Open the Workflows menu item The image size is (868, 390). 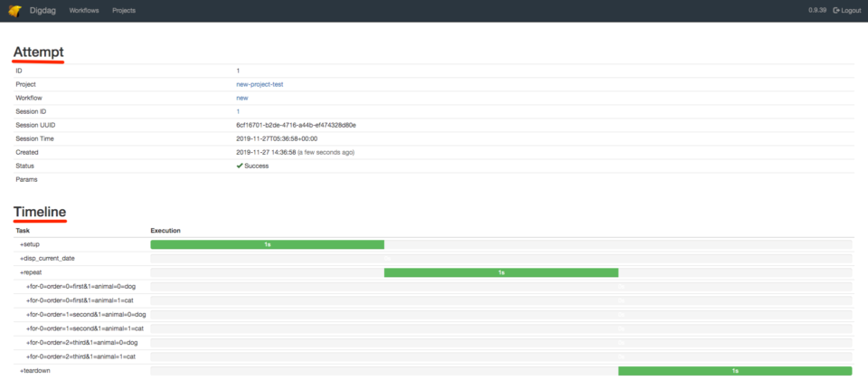[x=84, y=10]
